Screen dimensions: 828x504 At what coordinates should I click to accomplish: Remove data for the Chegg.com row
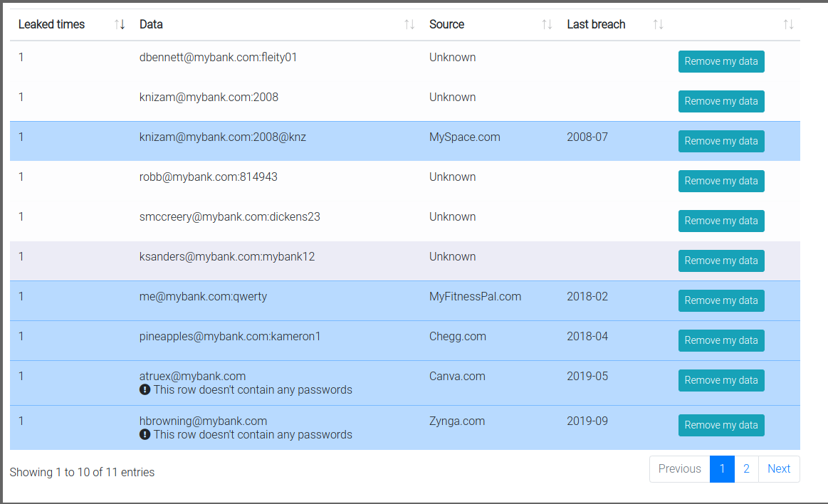[720, 341]
